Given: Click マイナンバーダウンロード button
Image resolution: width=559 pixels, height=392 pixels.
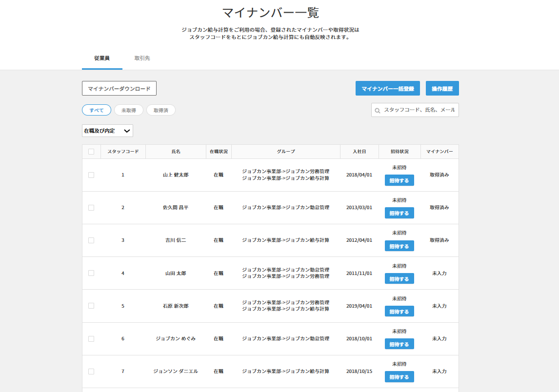Looking at the screenshot, I should click(x=119, y=88).
